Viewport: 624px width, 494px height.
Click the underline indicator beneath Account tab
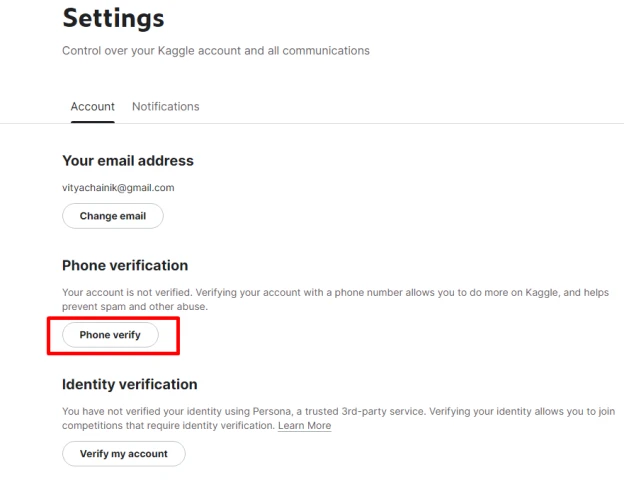(x=93, y=122)
